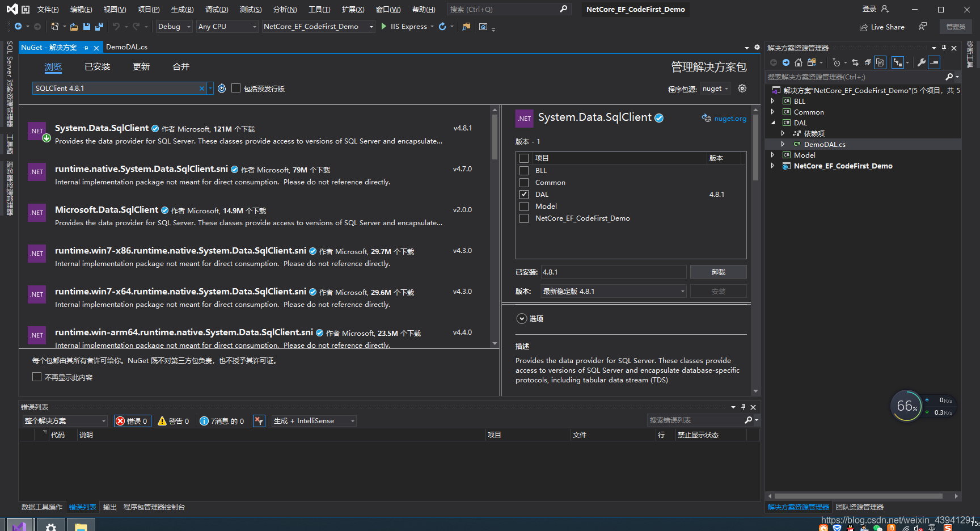Check the NetCore_EF_CodeFirst_Demo project checkbox
The height and width of the screenshot is (531, 980).
(x=524, y=218)
